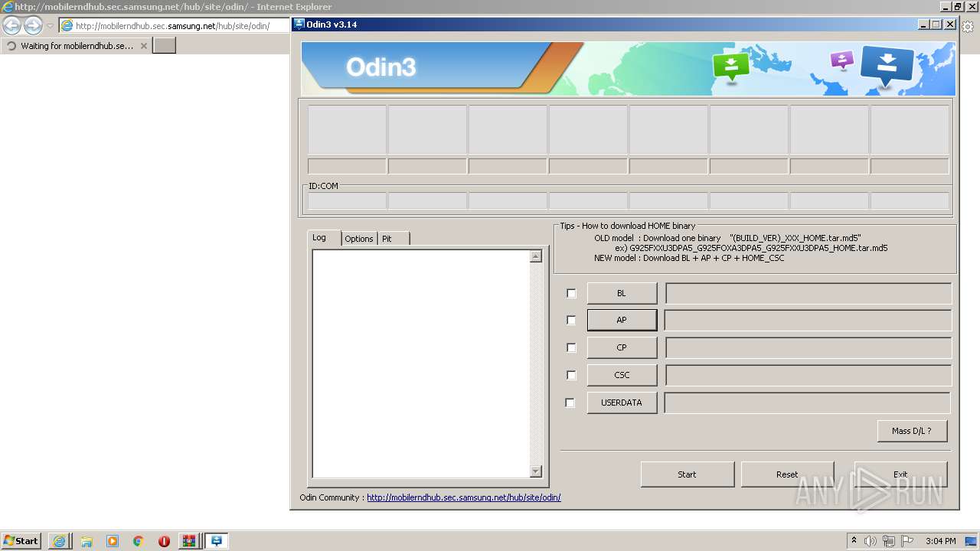Click the Internet Explorer taskbar icon
This screenshot has height=551, width=980.
[59, 541]
